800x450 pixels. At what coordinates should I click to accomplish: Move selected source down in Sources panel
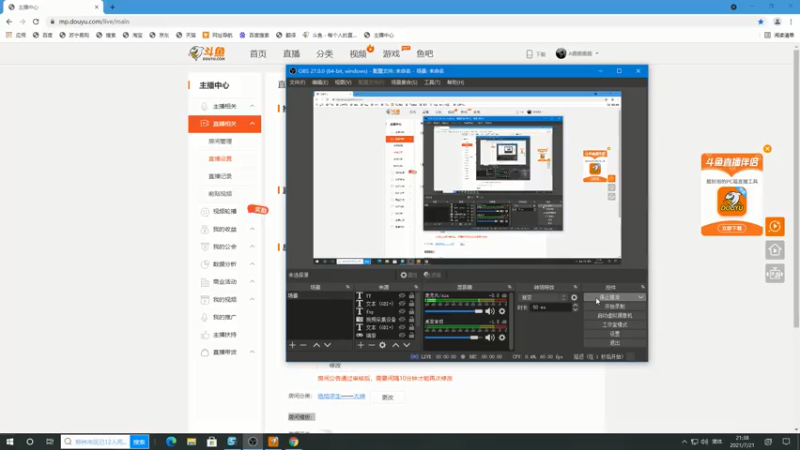(x=407, y=345)
